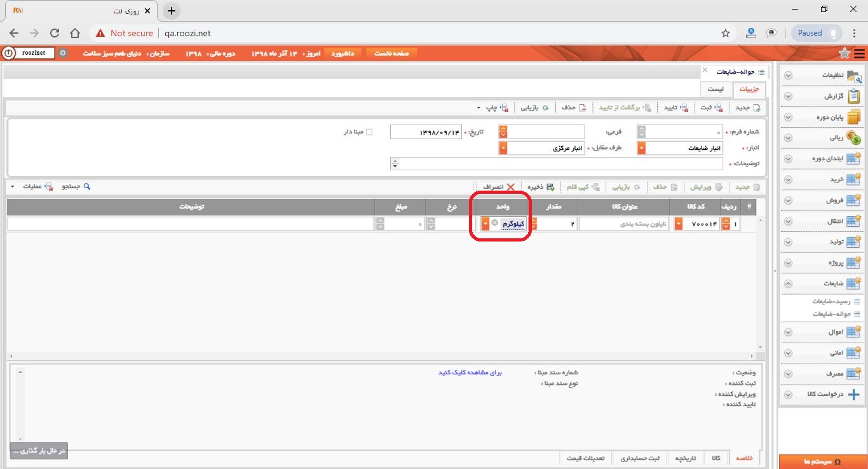Click the Search (جستجو) magnifier button
This screenshot has height=469, width=868.
point(76,187)
